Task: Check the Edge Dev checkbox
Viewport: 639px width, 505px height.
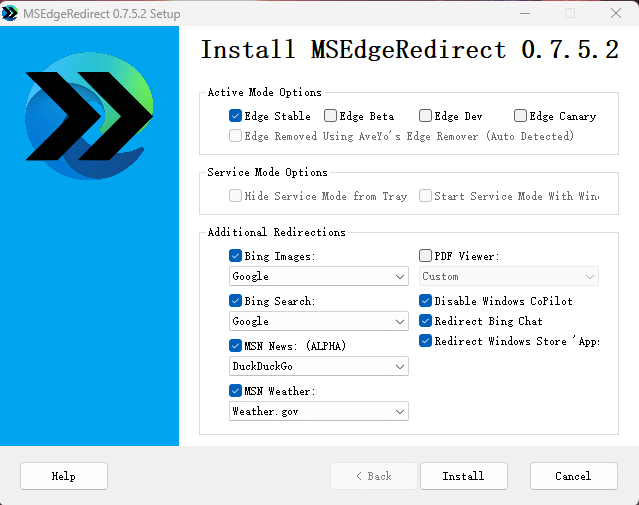Action: coord(426,116)
